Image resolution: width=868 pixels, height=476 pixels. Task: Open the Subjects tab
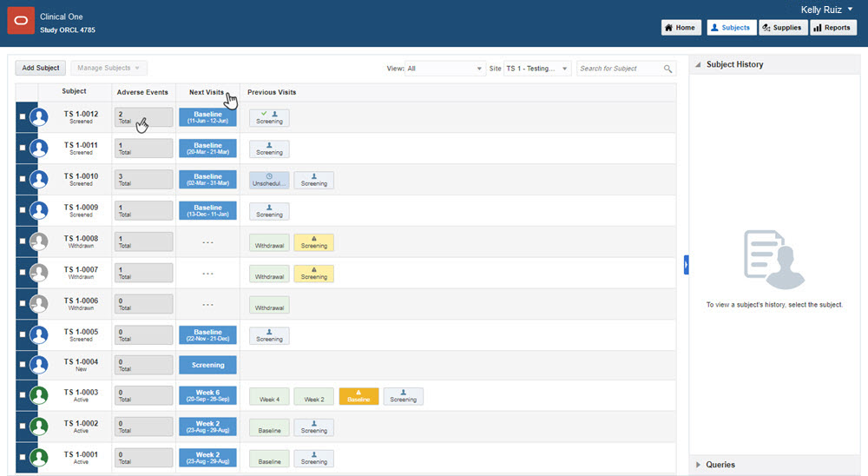(x=731, y=28)
